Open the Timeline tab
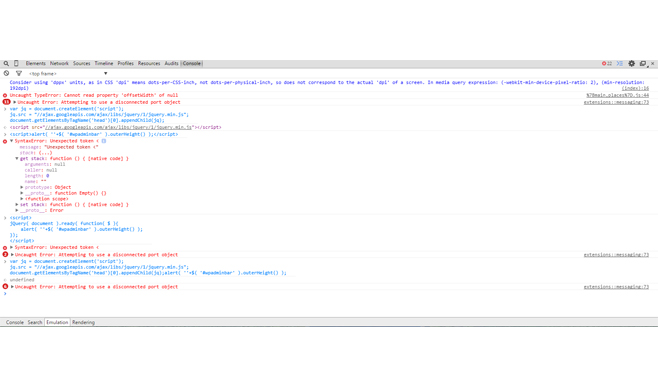Image resolution: width=658 pixels, height=387 pixels. pyautogui.click(x=104, y=63)
